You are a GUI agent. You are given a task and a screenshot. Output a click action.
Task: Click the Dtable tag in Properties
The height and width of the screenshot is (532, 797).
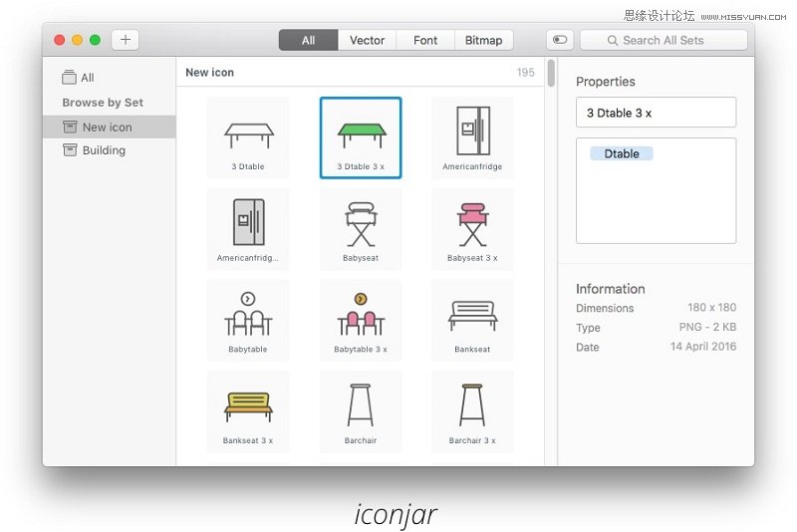(622, 153)
